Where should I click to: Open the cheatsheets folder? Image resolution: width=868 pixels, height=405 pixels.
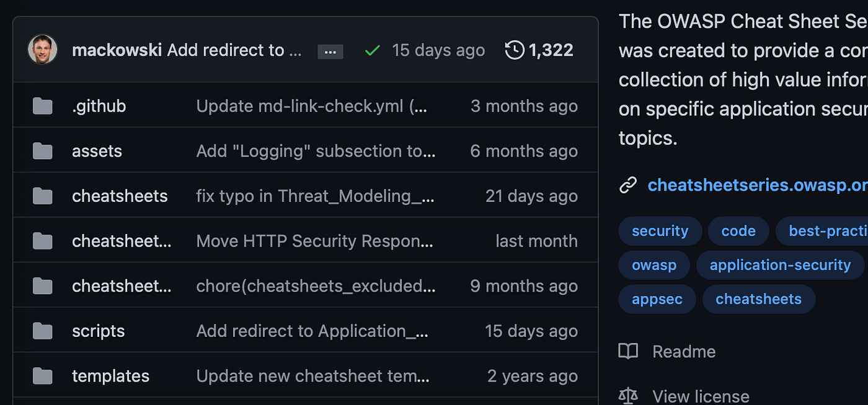(x=120, y=196)
